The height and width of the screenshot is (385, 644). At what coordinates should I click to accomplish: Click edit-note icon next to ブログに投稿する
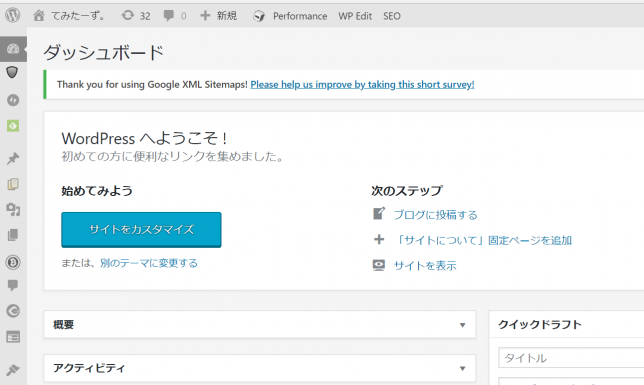379,214
